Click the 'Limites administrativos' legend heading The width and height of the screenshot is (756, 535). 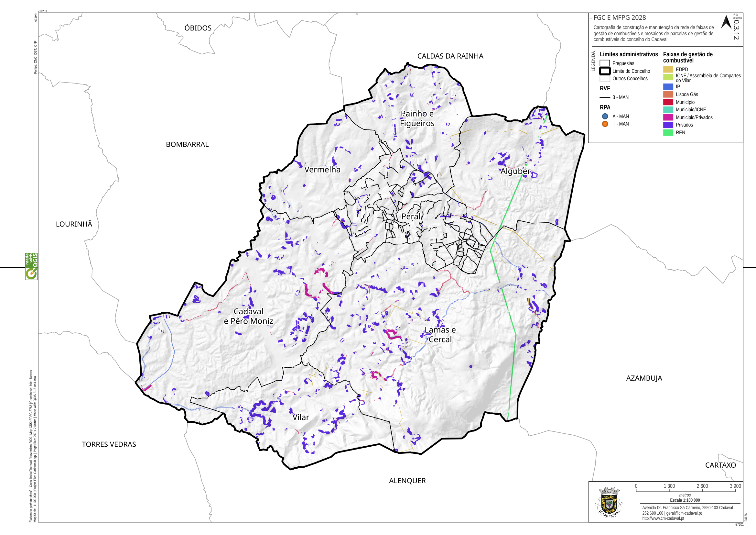pyautogui.click(x=629, y=54)
